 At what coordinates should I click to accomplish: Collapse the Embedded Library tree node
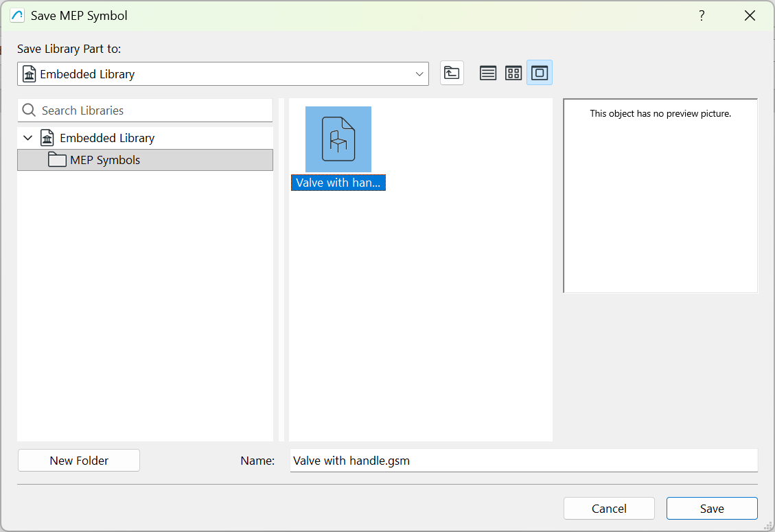tap(28, 138)
